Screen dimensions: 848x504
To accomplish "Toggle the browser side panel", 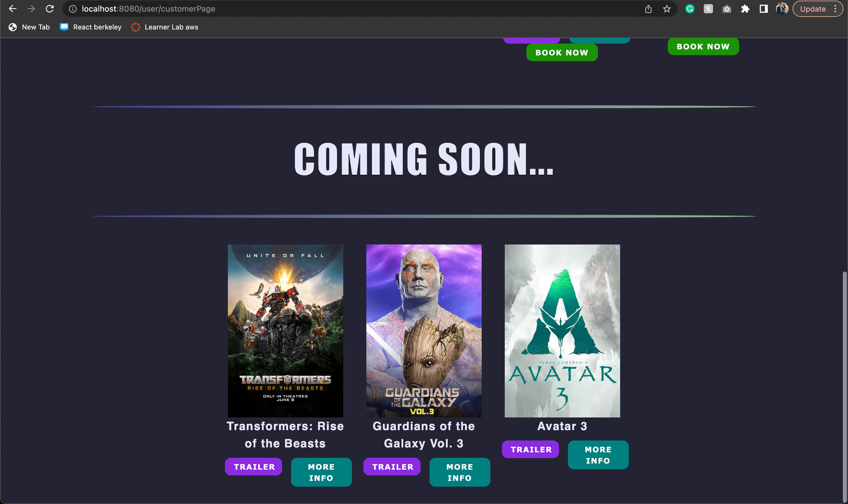I will 764,9.
